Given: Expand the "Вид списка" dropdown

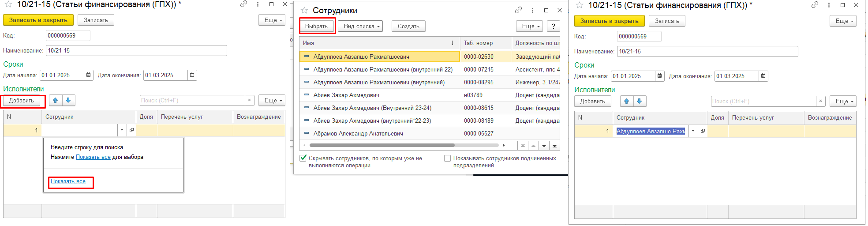Looking at the screenshot, I should coord(362,26).
